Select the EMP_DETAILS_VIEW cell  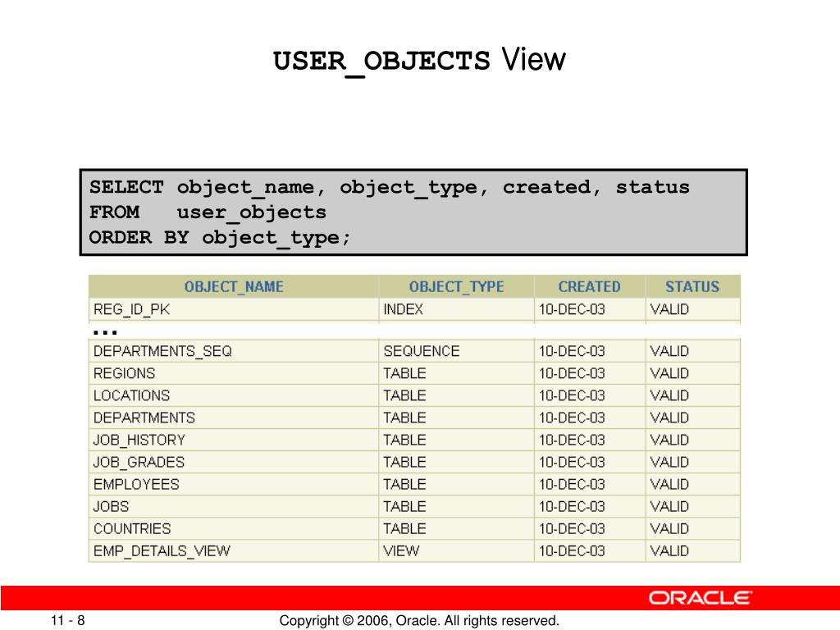point(234,550)
